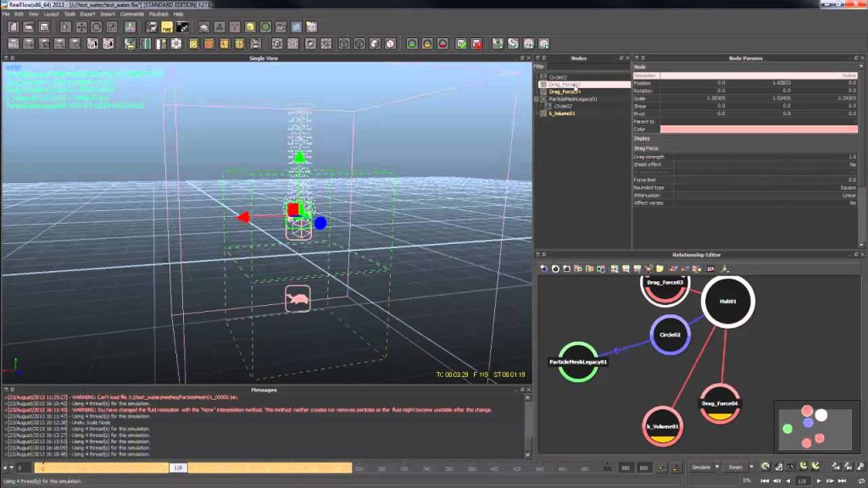Viewport: 868px width, 488px height.
Task: Click the Open project folder icon
Action: point(29,27)
